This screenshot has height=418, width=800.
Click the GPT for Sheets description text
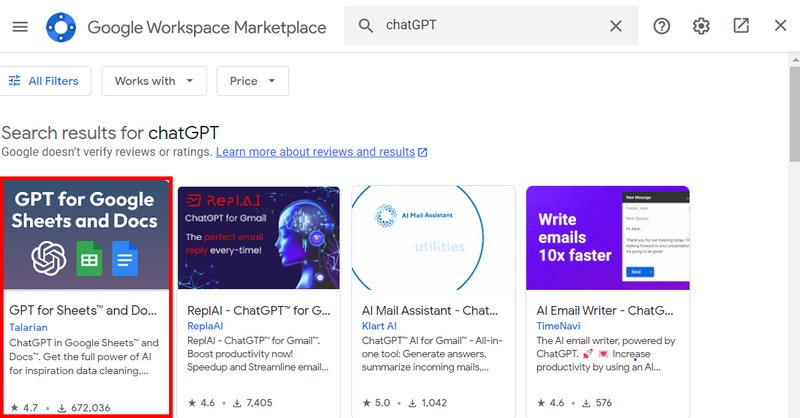click(x=84, y=357)
